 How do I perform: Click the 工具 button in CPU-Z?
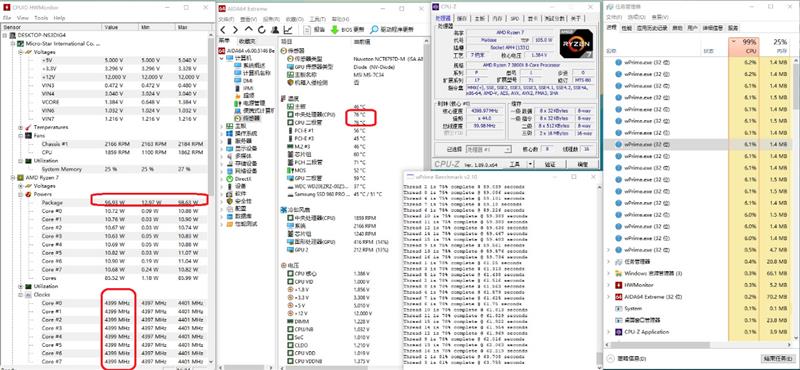pyautogui.click(x=514, y=164)
